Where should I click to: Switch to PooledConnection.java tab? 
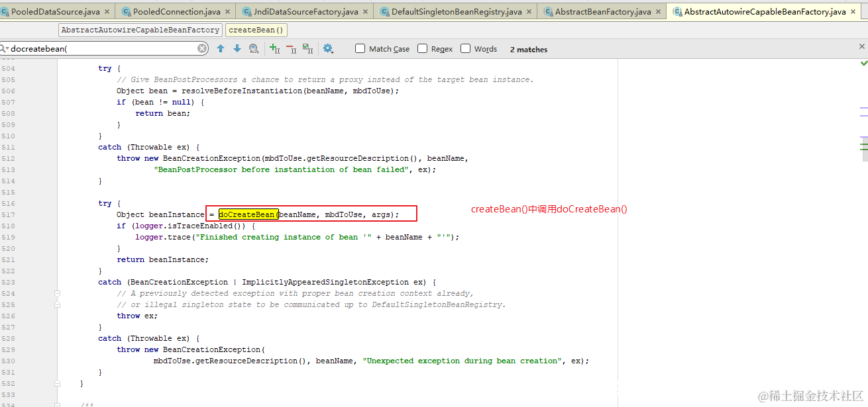tap(176, 12)
